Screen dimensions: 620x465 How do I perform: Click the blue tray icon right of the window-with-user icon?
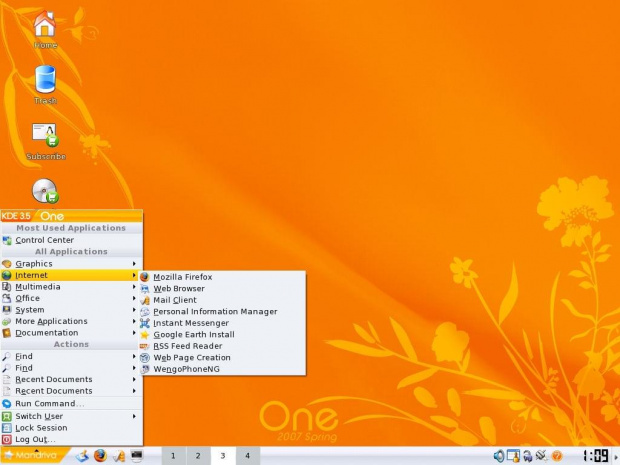(x=527, y=456)
